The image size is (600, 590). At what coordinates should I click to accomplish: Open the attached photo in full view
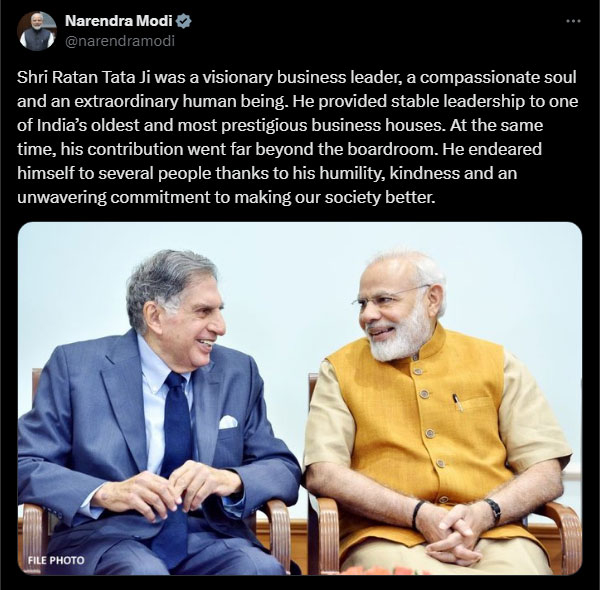300,398
